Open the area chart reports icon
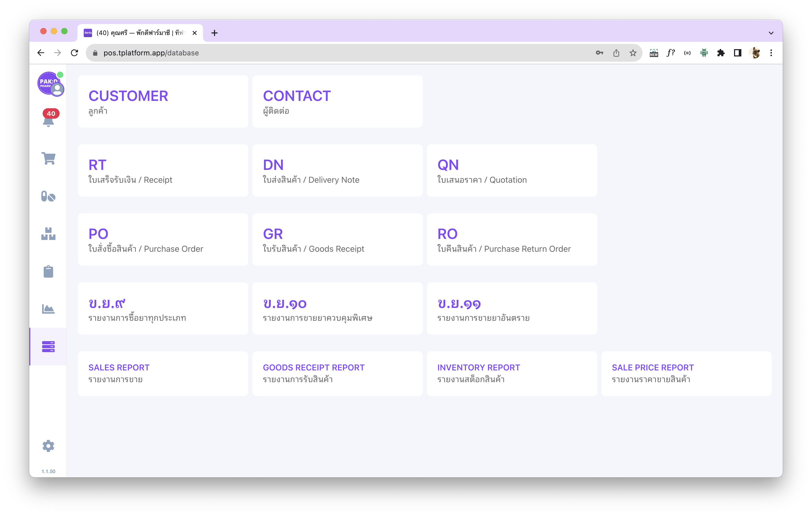Viewport: 812px width, 516px height. click(48, 309)
